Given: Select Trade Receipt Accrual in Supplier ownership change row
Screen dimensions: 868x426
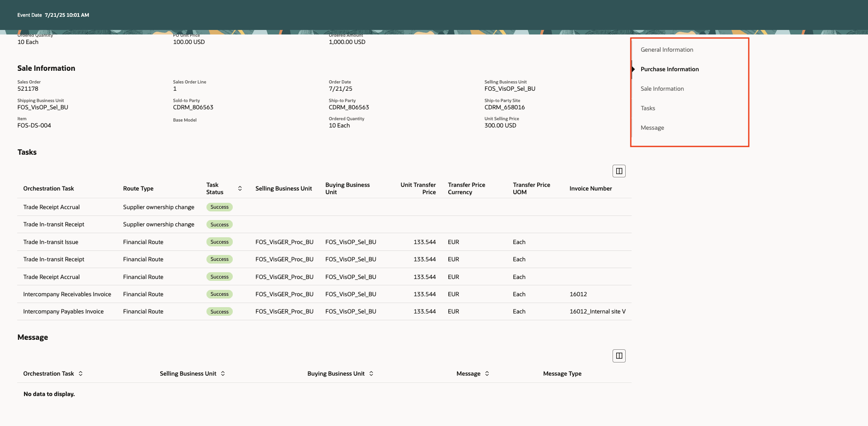Looking at the screenshot, I should [x=51, y=207].
